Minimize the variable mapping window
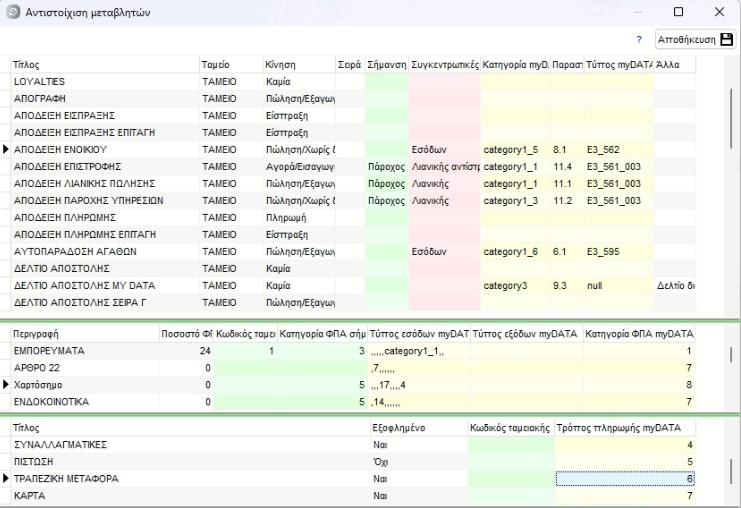The image size is (741, 508). pos(638,12)
